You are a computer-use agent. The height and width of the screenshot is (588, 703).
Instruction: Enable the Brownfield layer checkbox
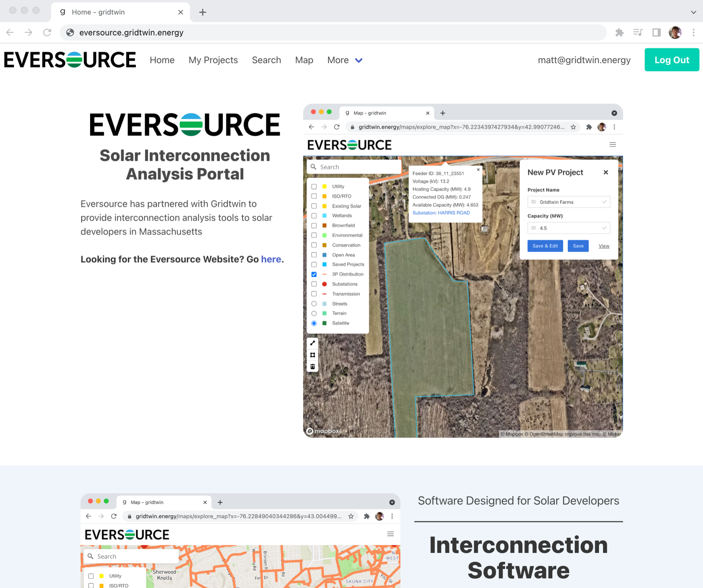(314, 226)
